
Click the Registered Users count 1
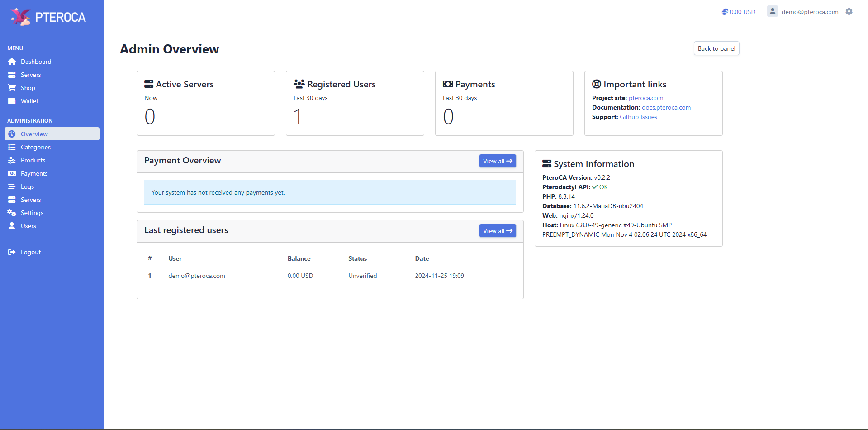tap(298, 117)
